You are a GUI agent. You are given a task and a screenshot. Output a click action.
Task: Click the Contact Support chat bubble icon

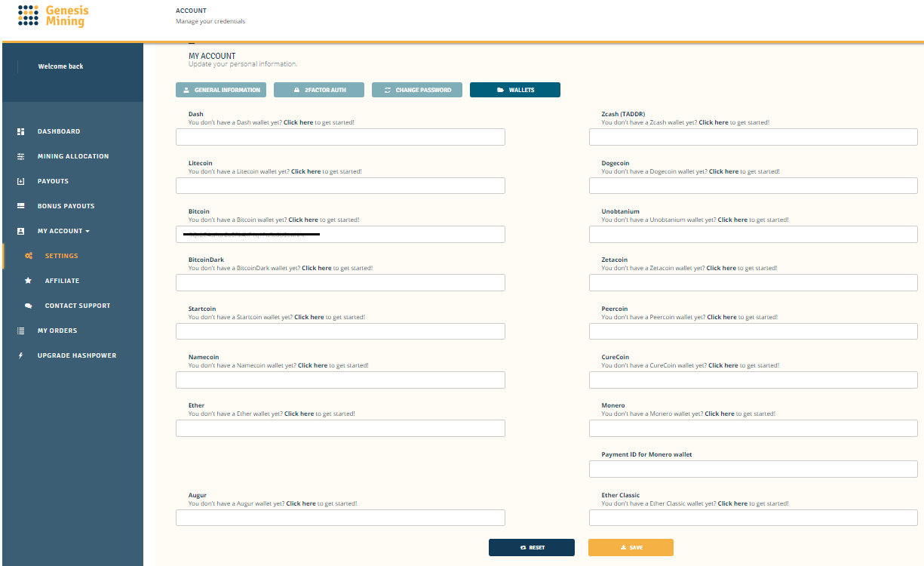[29, 306]
